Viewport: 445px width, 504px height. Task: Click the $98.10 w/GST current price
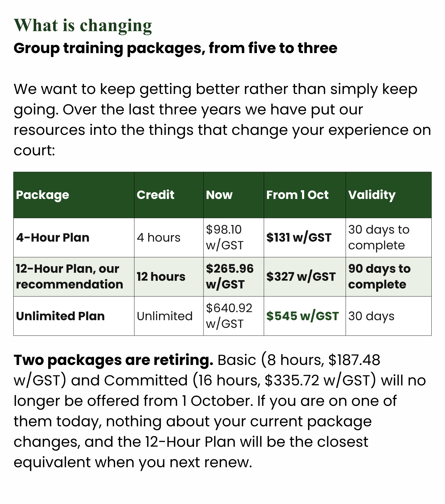coord(225,237)
